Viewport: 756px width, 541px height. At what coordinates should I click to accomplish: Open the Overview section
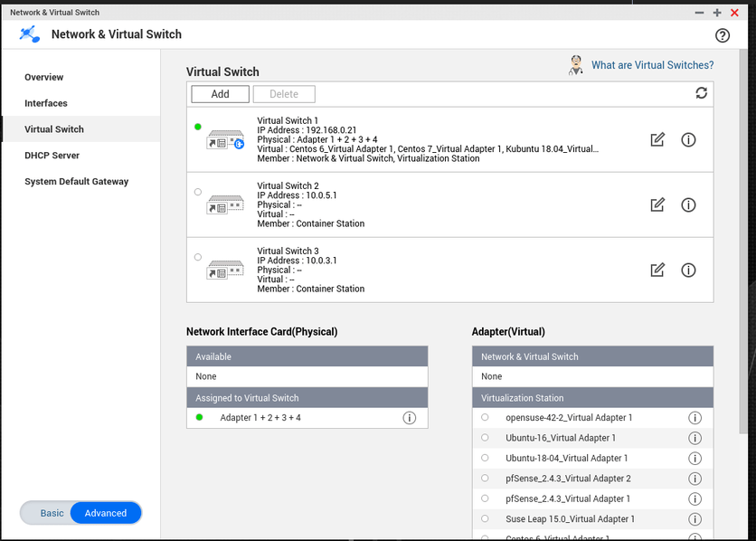44,78
